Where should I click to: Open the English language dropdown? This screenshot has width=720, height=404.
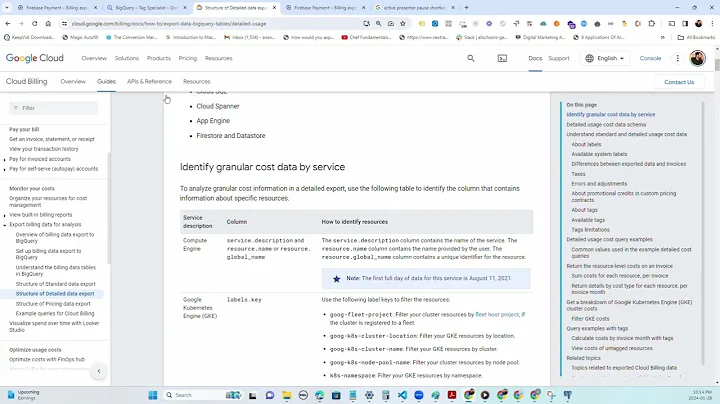[604, 58]
